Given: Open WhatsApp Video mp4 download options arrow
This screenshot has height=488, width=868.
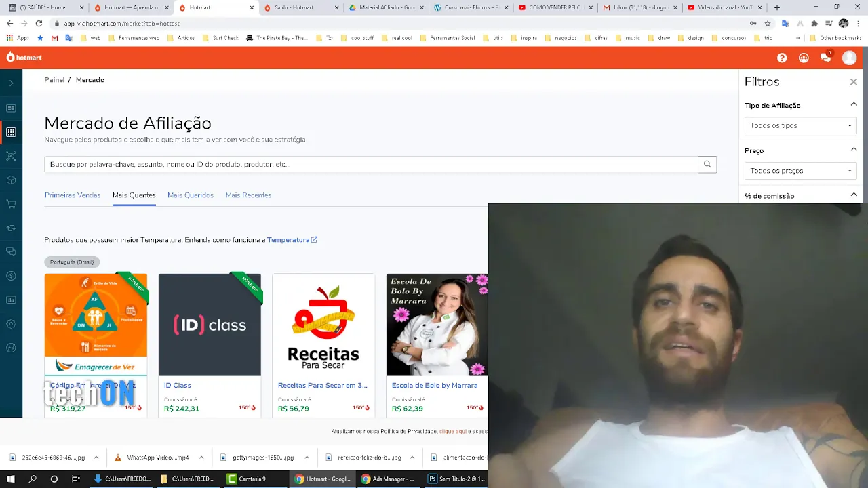Looking at the screenshot, I should click(202, 457).
